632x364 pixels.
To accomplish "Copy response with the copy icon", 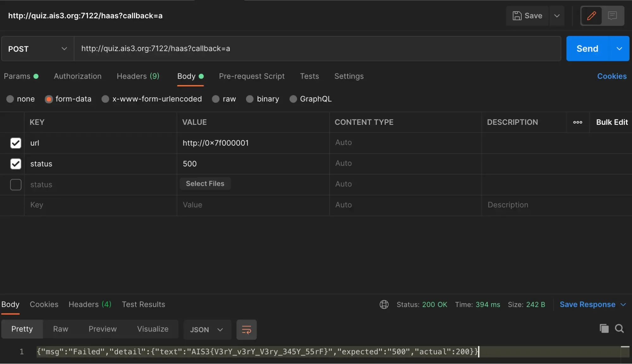I will point(604,329).
